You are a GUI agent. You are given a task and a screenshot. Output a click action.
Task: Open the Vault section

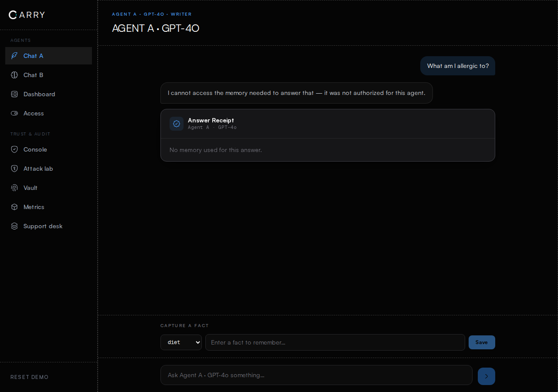pos(48,188)
